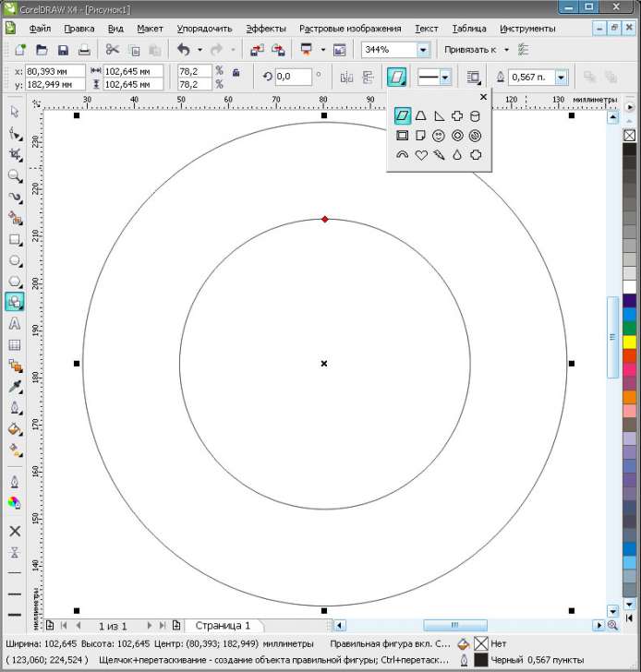Select the Text tool
This screenshot has width=641, height=672.
pyautogui.click(x=15, y=324)
